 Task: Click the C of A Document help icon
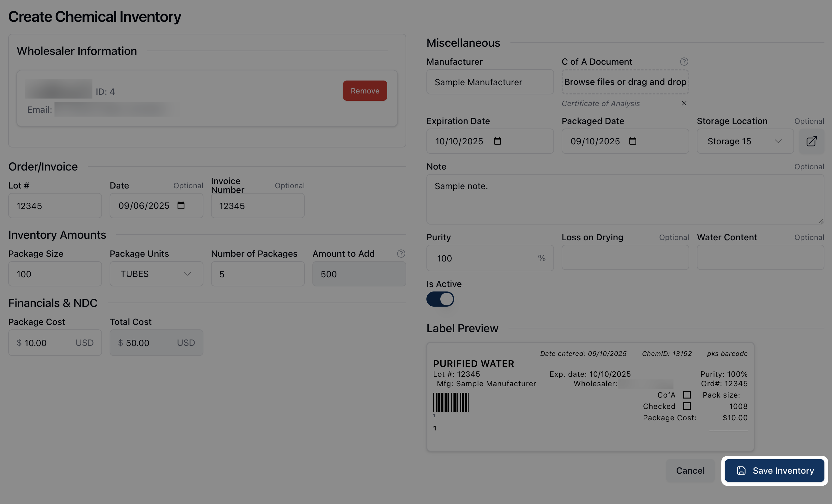point(684,62)
